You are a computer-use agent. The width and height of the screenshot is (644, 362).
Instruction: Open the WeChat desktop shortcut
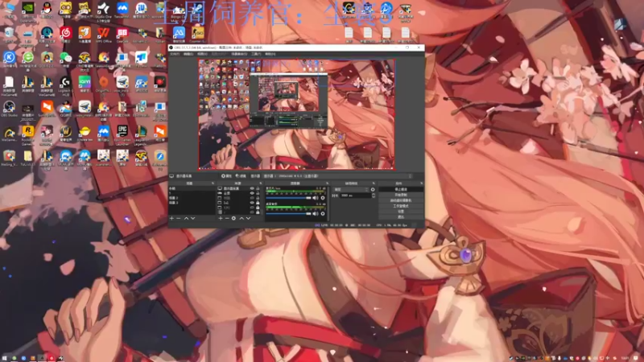(x=66, y=59)
